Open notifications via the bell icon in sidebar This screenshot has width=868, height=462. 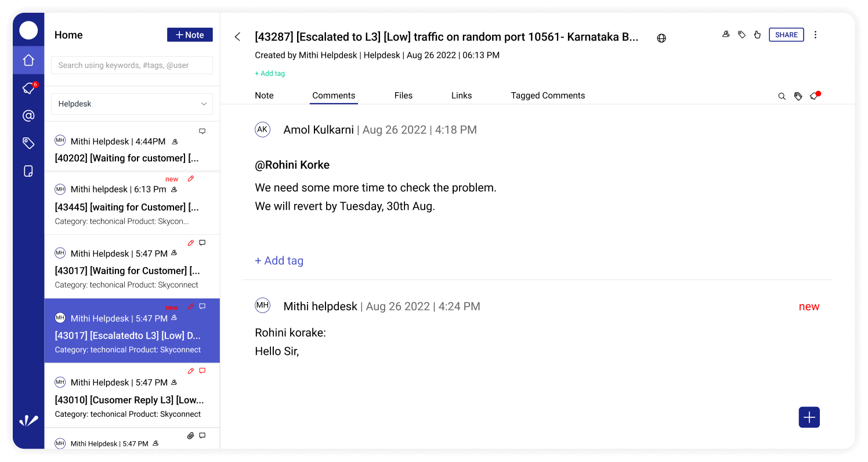(28, 88)
